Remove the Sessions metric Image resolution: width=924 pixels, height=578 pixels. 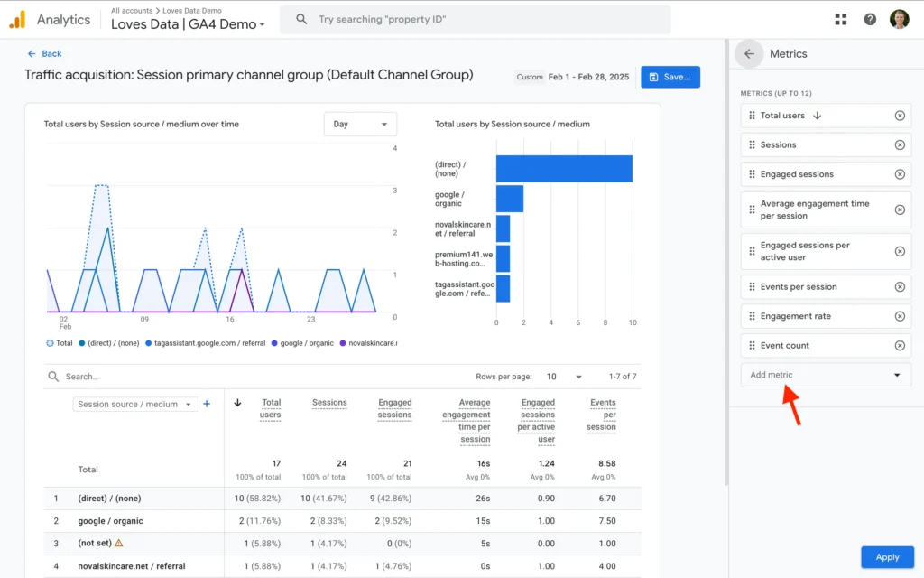point(899,144)
